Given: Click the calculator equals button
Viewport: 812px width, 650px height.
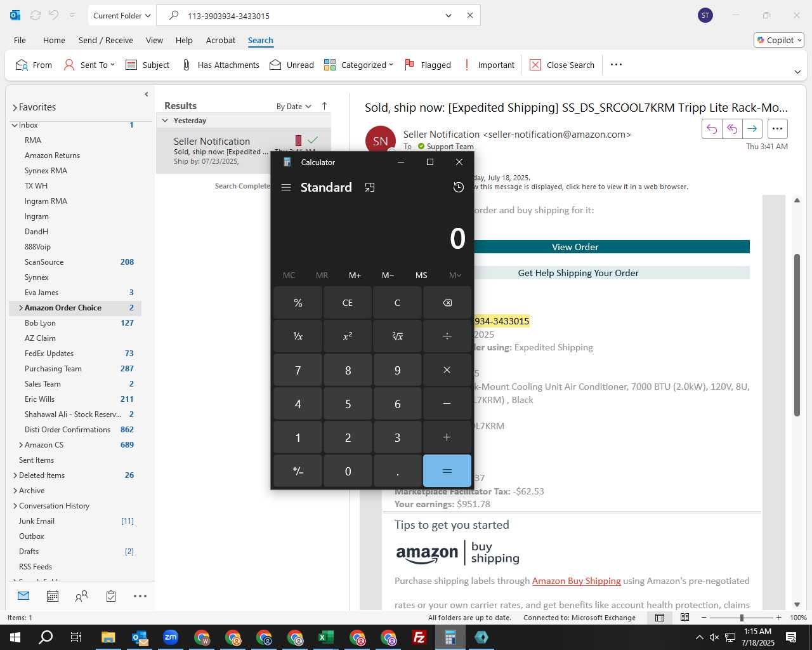Looking at the screenshot, I should [447, 471].
